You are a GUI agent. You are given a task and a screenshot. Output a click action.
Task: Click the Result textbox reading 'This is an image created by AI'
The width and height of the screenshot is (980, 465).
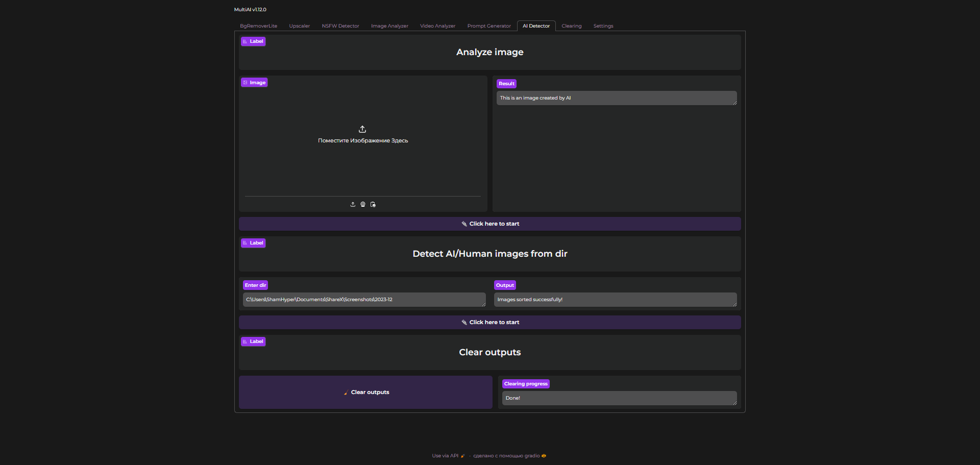click(x=617, y=98)
